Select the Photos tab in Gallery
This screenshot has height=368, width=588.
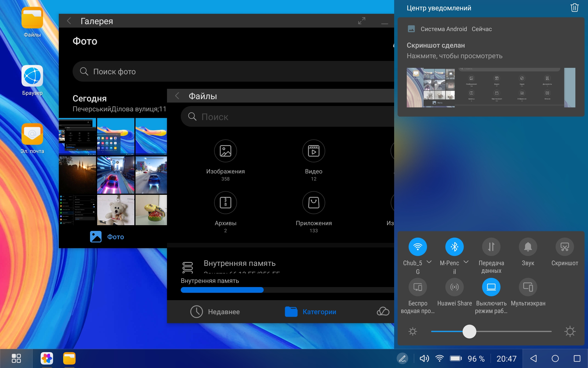tap(107, 237)
